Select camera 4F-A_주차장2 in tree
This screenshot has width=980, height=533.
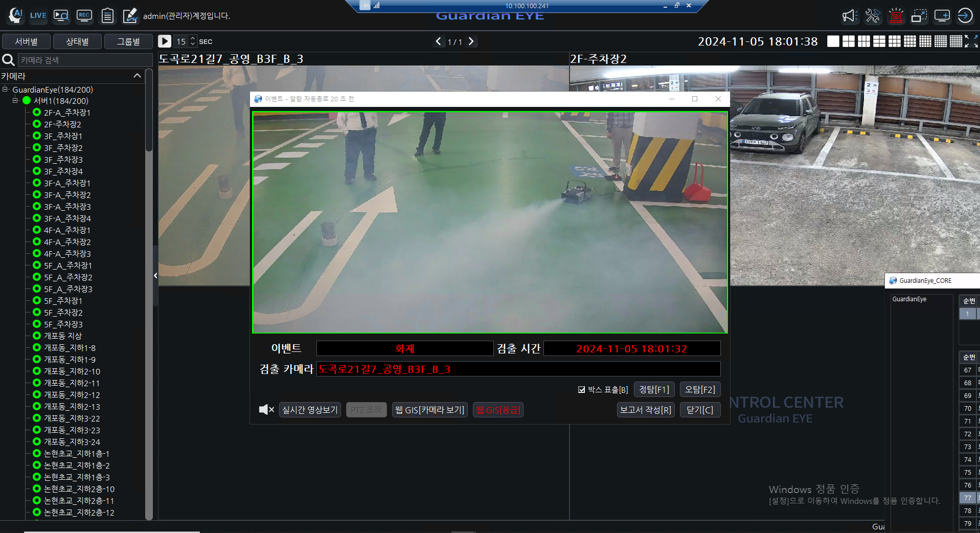pos(67,242)
